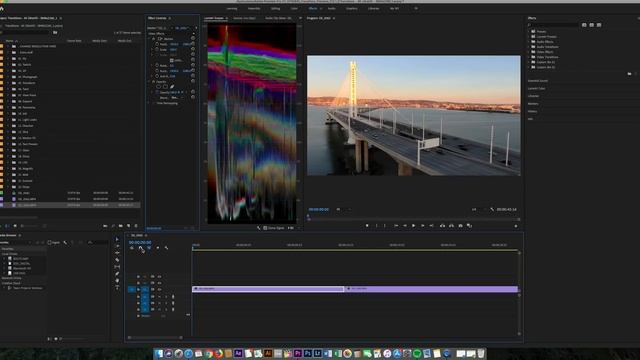This screenshot has height=360, width=640.
Task: Step forward one frame in Program monitor
Action: pos(422,226)
